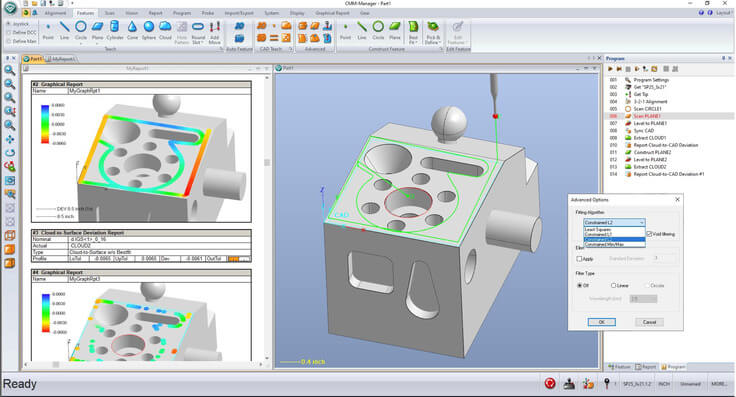This screenshot has height=397, width=736.
Task: Switch to the MyReport1 document tab
Action: coord(62,59)
